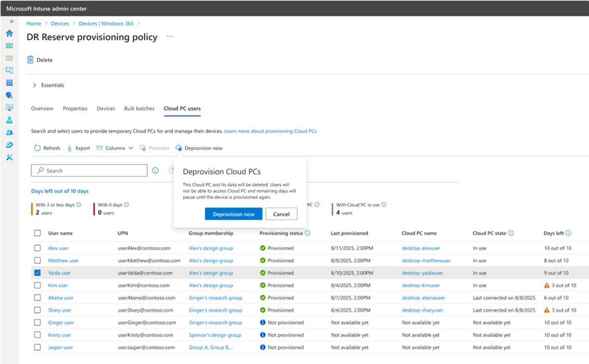Click info icon next to Cloud PC state

pyautogui.click(x=511, y=233)
